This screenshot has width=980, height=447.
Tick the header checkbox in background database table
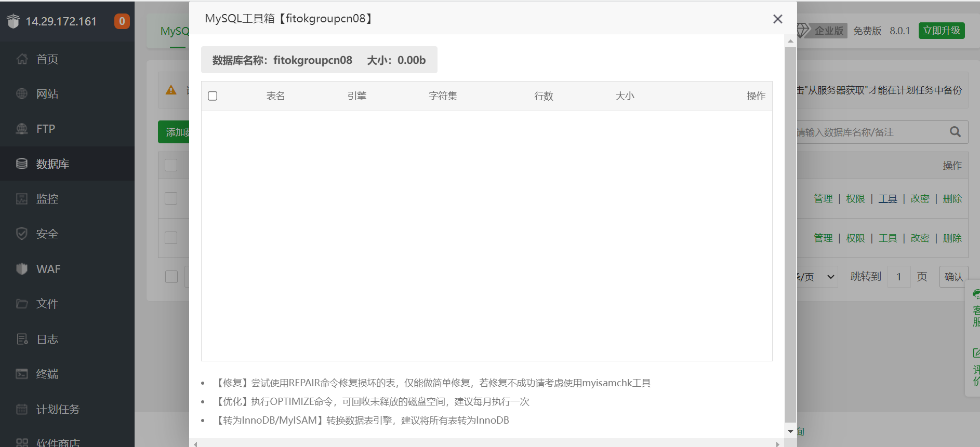click(x=171, y=165)
